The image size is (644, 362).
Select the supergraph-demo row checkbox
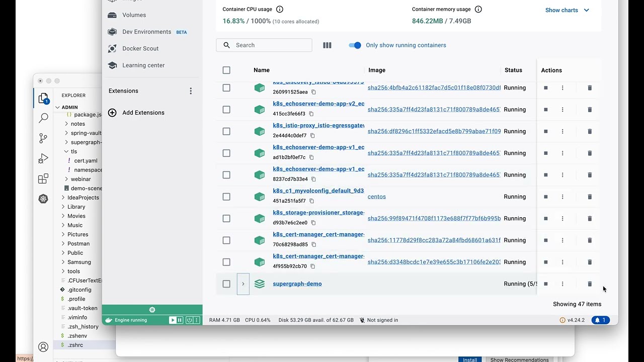[226, 284]
